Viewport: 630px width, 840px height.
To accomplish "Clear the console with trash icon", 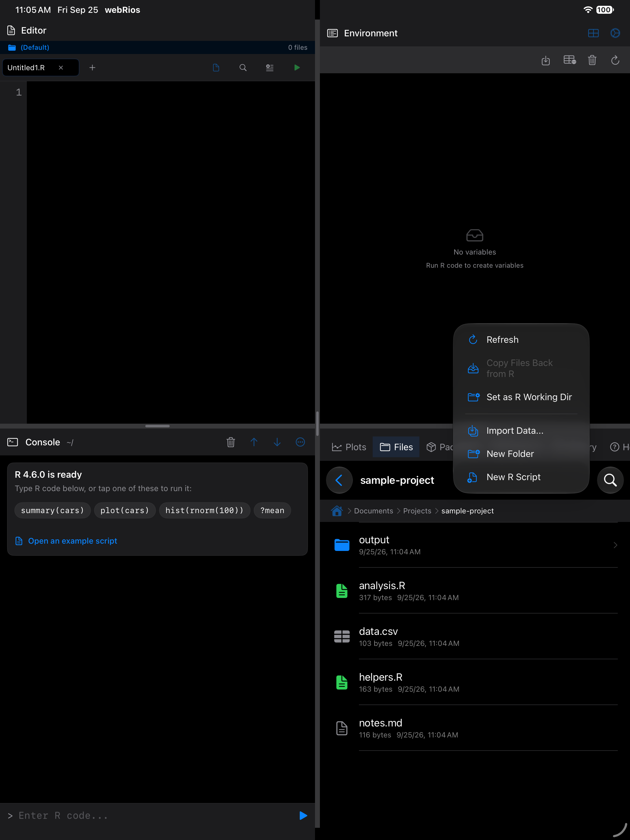I will click(x=230, y=442).
